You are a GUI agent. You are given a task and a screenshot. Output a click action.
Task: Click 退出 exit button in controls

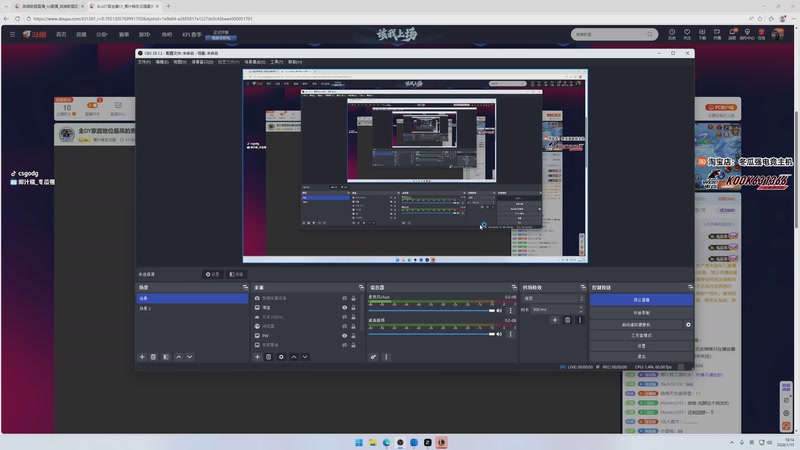641,357
